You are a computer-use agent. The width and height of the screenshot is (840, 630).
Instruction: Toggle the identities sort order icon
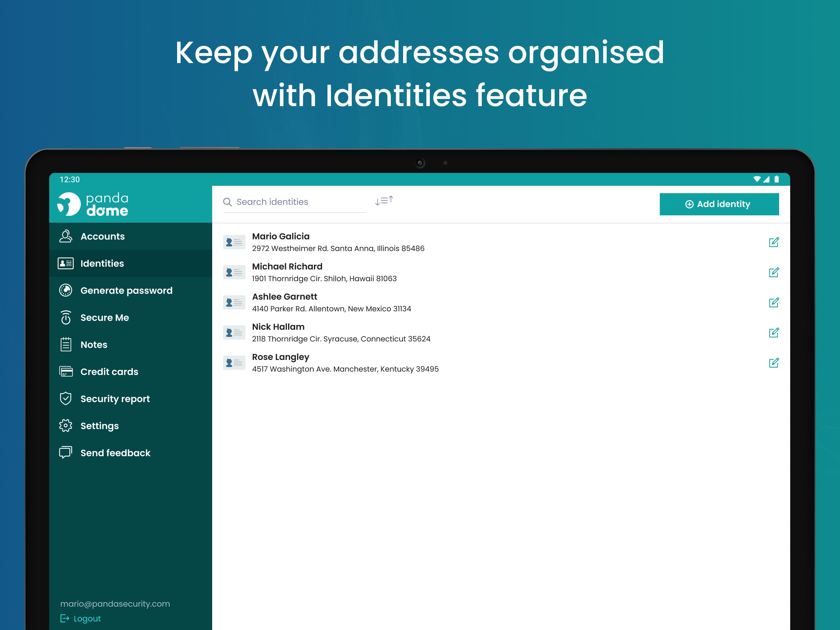(x=384, y=201)
